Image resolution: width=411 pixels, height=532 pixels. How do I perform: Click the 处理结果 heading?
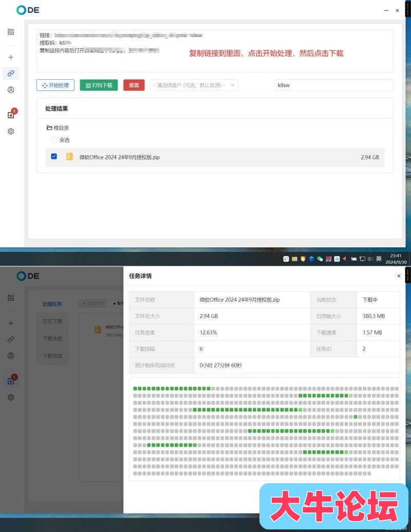click(57, 108)
